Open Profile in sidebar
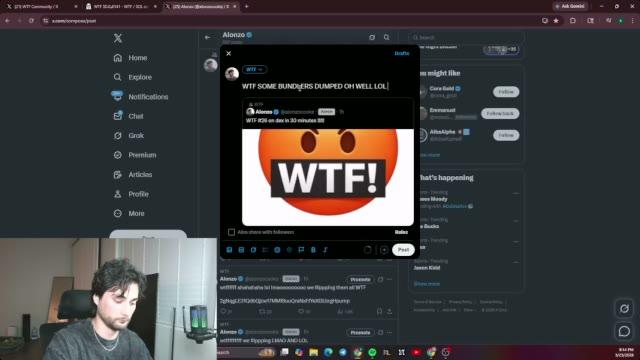The height and width of the screenshot is (360, 640). pyautogui.click(x=131, y=194)
